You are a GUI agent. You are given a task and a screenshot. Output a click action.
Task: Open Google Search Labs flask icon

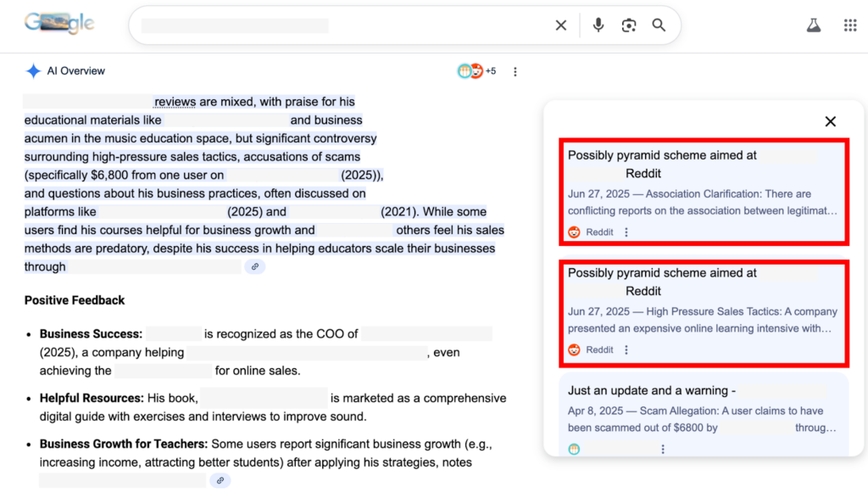pos(814,25)
